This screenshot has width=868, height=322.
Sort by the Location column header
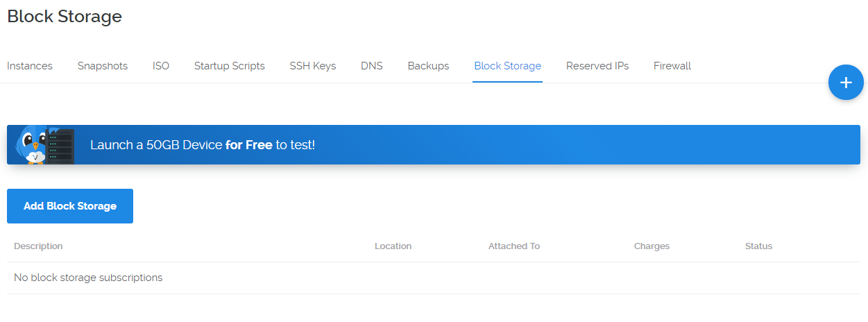[x=393, y=246]
